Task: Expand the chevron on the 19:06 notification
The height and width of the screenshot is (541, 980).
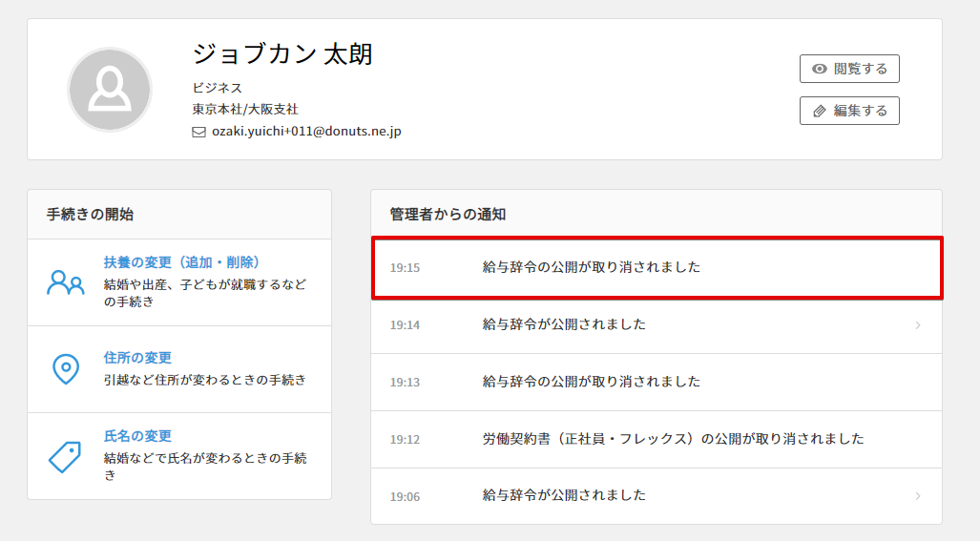Action: point(918,496)
